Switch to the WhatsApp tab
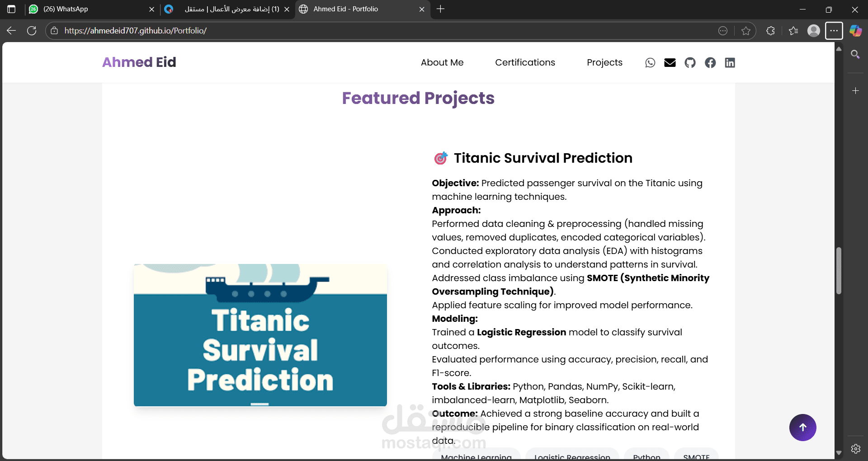Image resolution: width=868 pixels, height=461 pixels. (x=91, y=9)
